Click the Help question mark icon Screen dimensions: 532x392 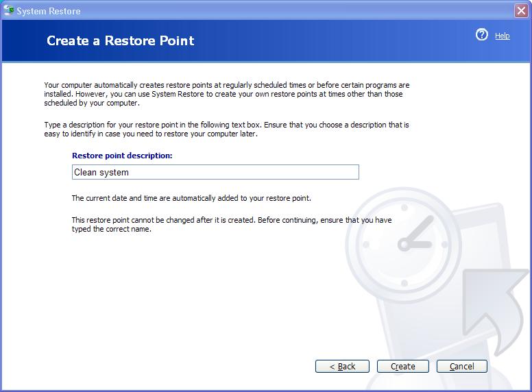point(481,34)
